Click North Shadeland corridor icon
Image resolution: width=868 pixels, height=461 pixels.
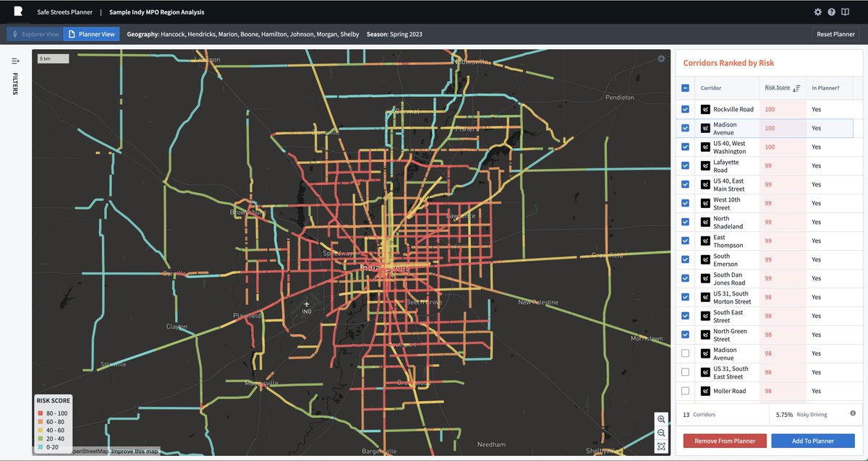coord(706,222)
